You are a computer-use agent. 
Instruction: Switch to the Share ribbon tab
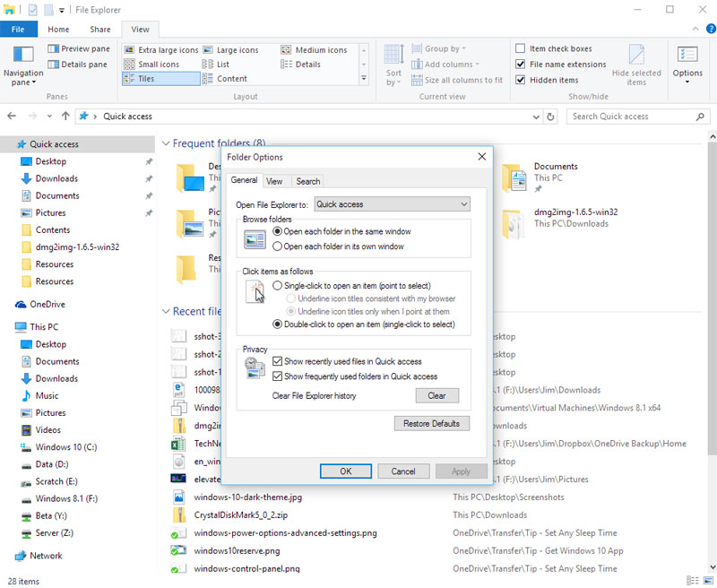pyautogui.click(x=99, y=30)
